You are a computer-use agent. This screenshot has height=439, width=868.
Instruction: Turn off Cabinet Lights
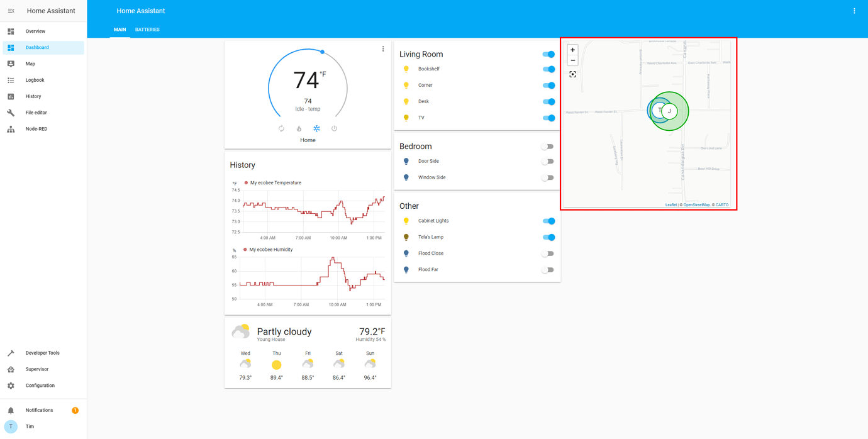548,221
